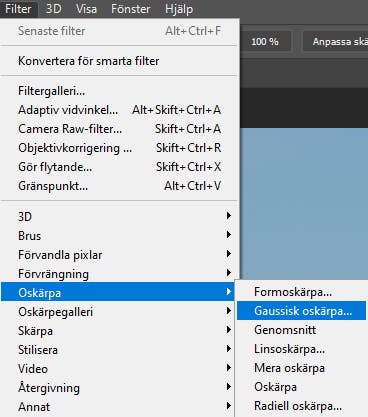368x417 pixels.
Task: Open the Stilisera submenu
Action: 118,350
